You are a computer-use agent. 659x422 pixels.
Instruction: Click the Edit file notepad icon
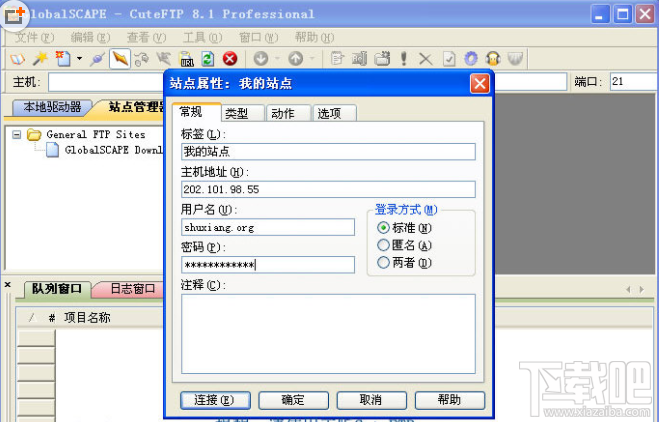click(337, 59)
